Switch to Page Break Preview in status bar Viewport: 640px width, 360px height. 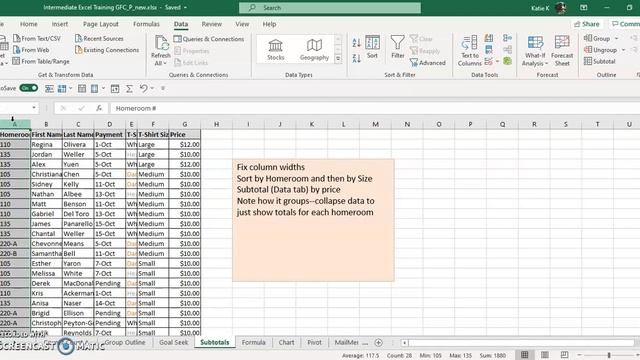point(564,355)
